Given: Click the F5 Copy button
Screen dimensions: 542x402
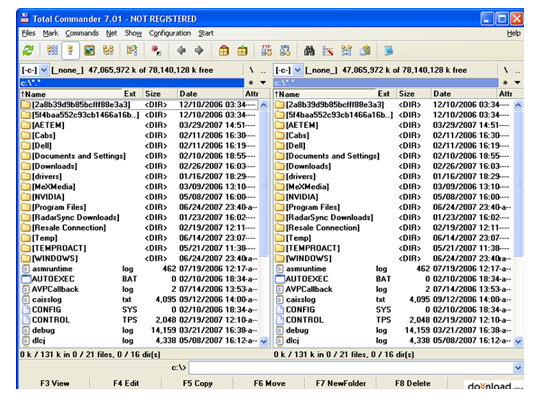Looking at the screenshot, I should coord(197,383).
